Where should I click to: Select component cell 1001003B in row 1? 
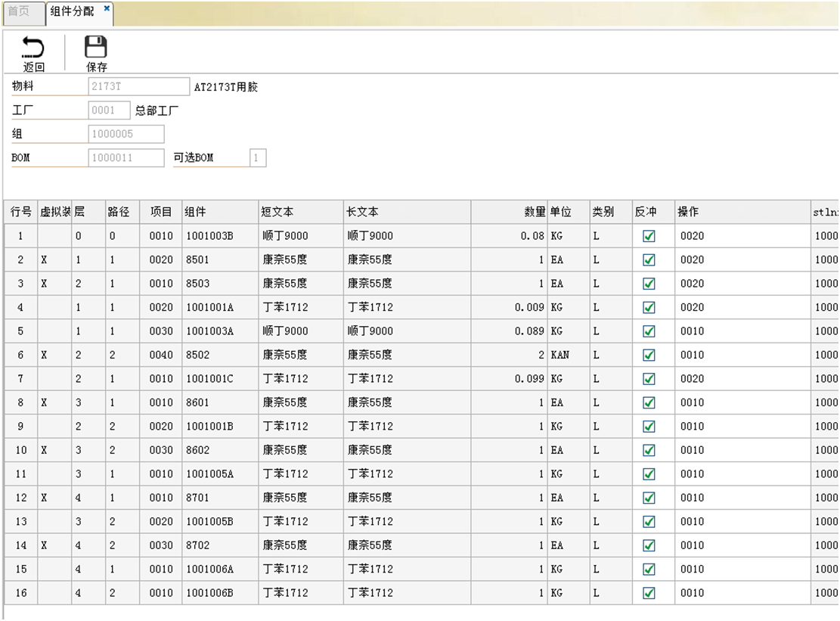click(x=219, y=236)
